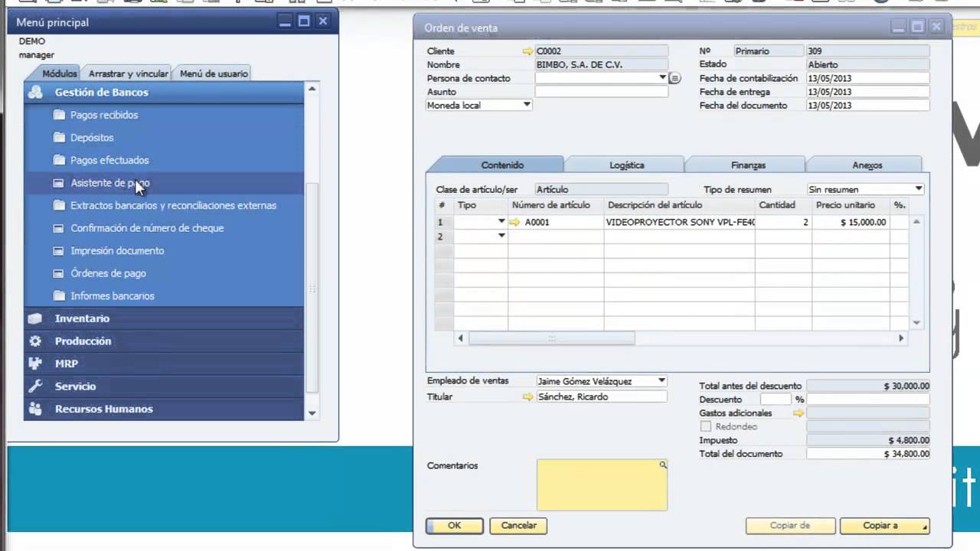Click the Impresión documento icon
This screenshot has height=551, width=980.
pos(58,251)
